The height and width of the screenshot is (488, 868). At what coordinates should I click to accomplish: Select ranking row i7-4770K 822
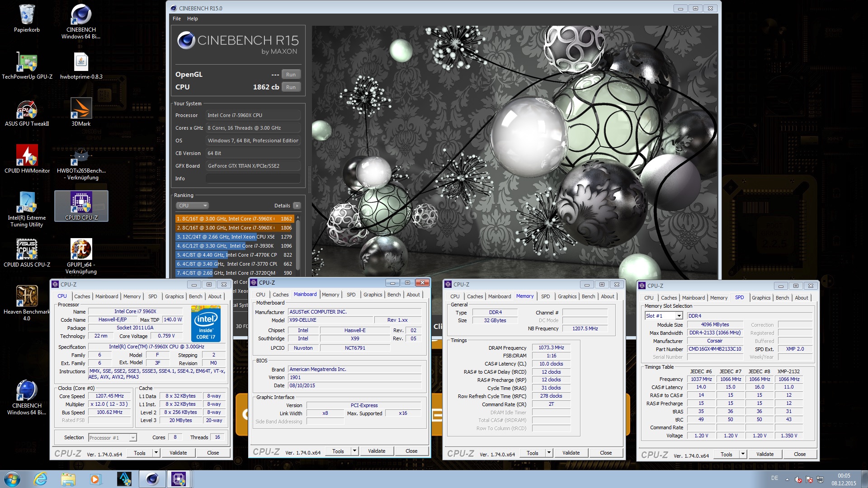click(x=235, y=255)
